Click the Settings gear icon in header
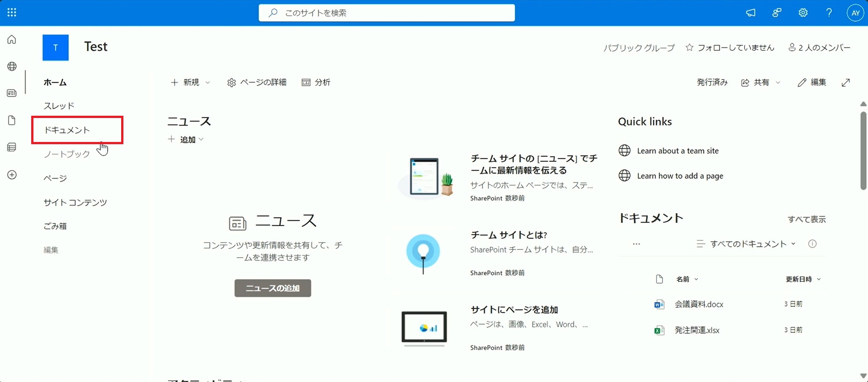 (803, 13)
